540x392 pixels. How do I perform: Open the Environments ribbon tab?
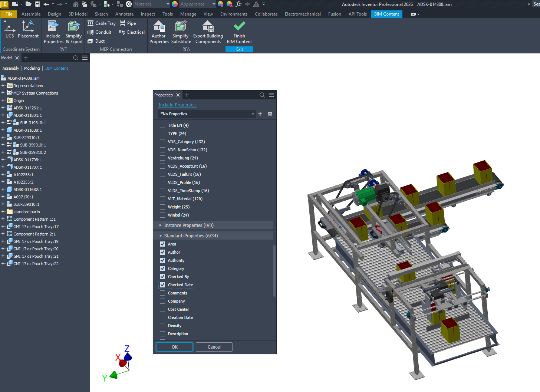tap(234, 14)
